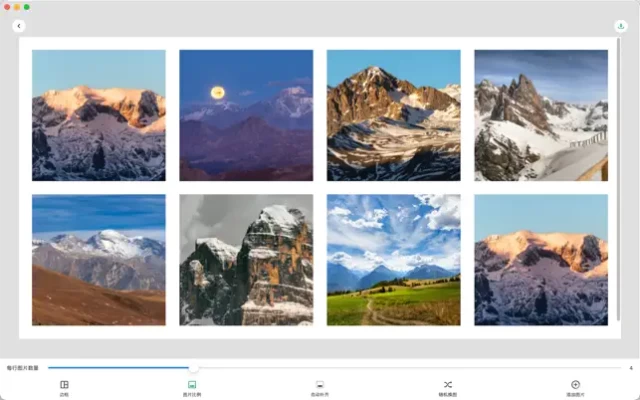Viewport: 640px width, 400px height.
Task: Close the window with the red button
Action: coord(7,6)
